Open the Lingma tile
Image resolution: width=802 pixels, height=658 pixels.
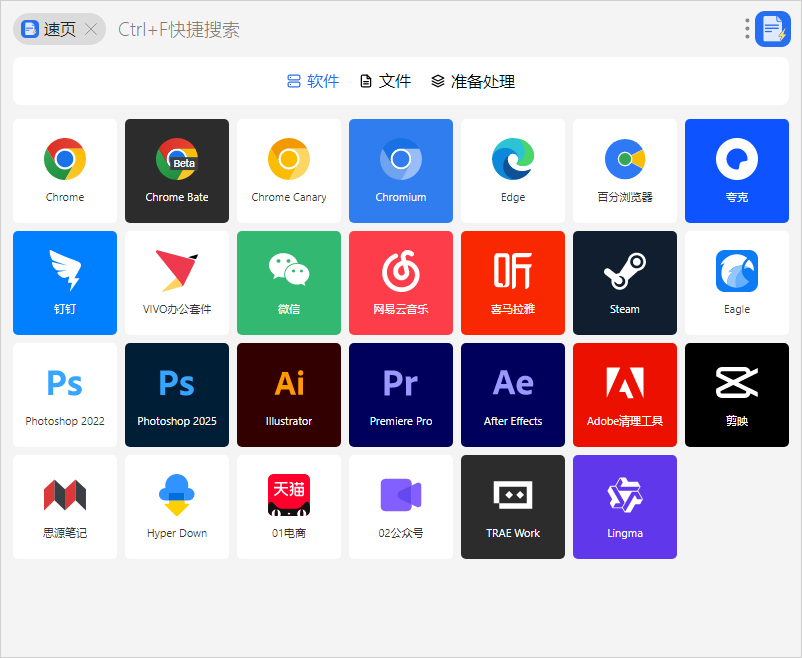(625, 507)
